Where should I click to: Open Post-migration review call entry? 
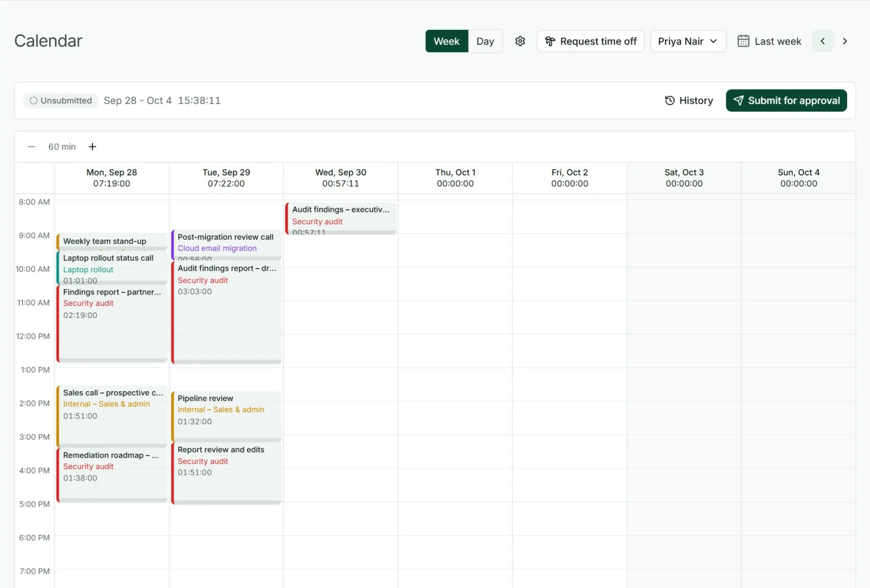coord(227,245)
